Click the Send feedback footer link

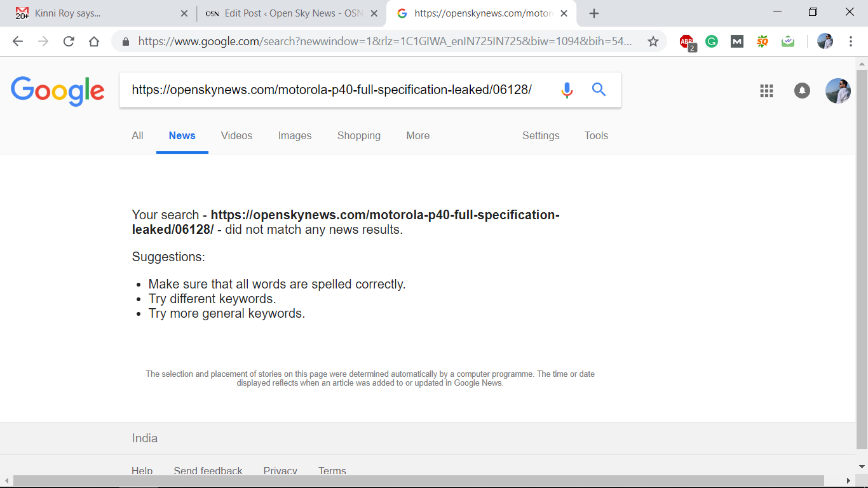(208, 471)
